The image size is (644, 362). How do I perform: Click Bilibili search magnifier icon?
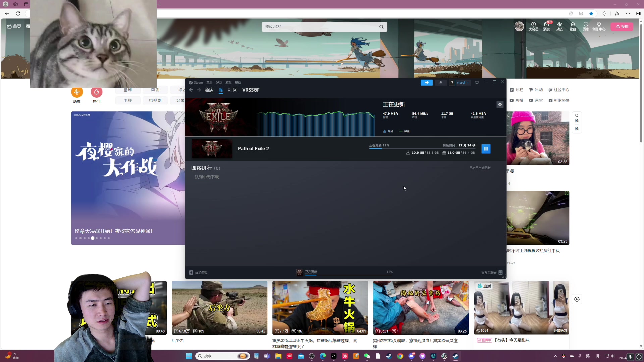coord(381,27)
